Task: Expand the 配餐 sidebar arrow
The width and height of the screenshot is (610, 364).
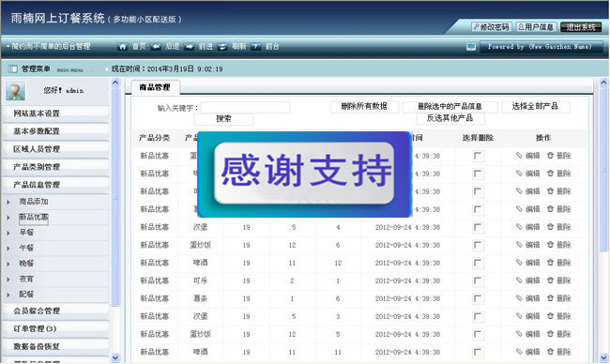Action: (8, 295)
